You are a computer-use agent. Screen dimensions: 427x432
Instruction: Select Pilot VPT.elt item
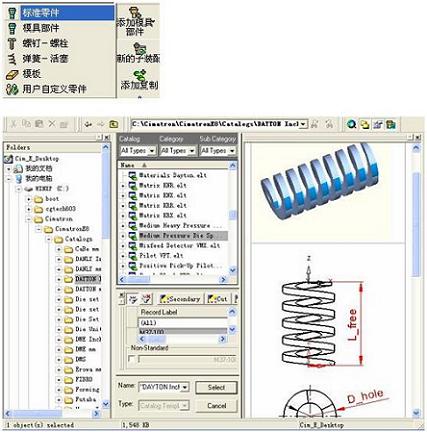click(161, 256)
